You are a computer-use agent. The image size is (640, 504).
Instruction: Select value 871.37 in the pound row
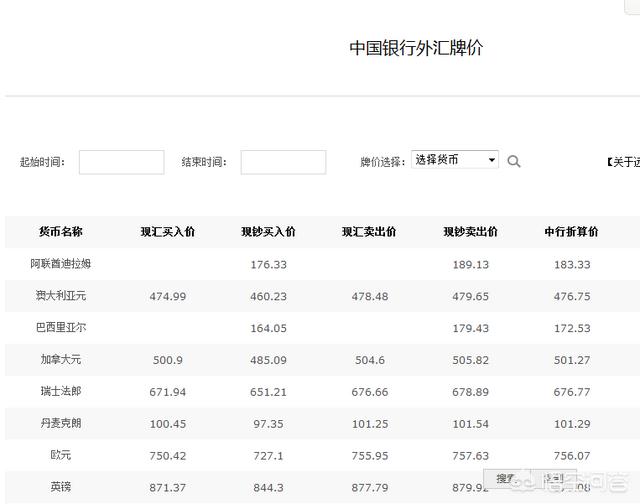168,488
